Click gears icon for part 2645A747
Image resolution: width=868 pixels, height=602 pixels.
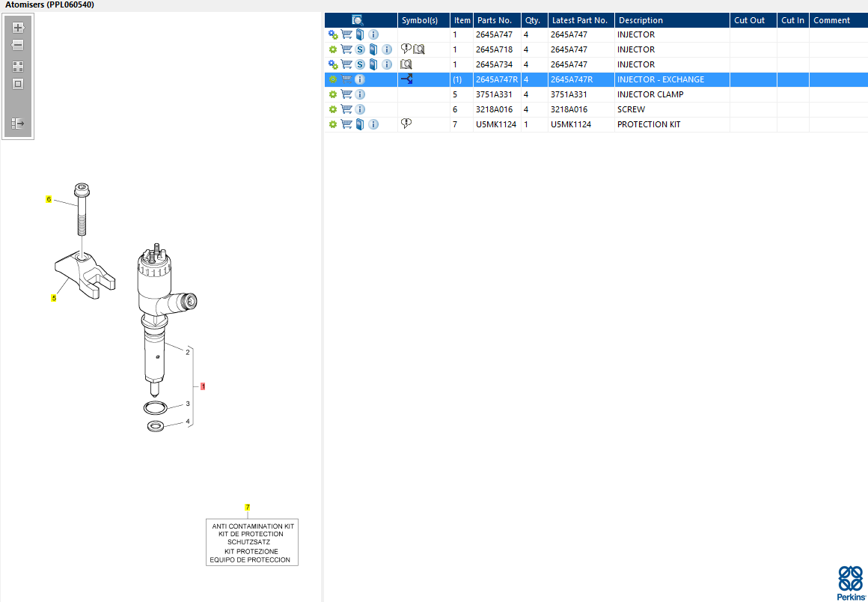333,35
